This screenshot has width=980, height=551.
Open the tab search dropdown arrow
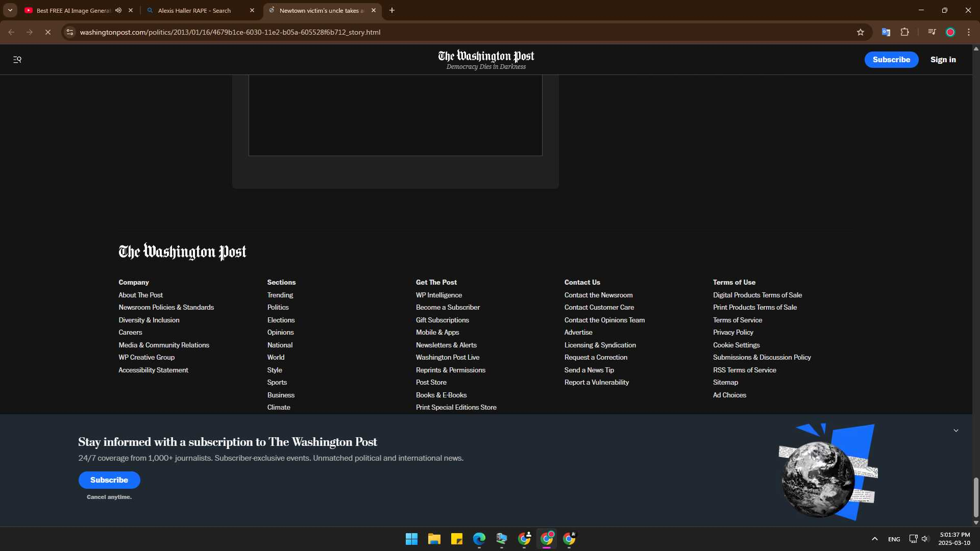[10, 10]
